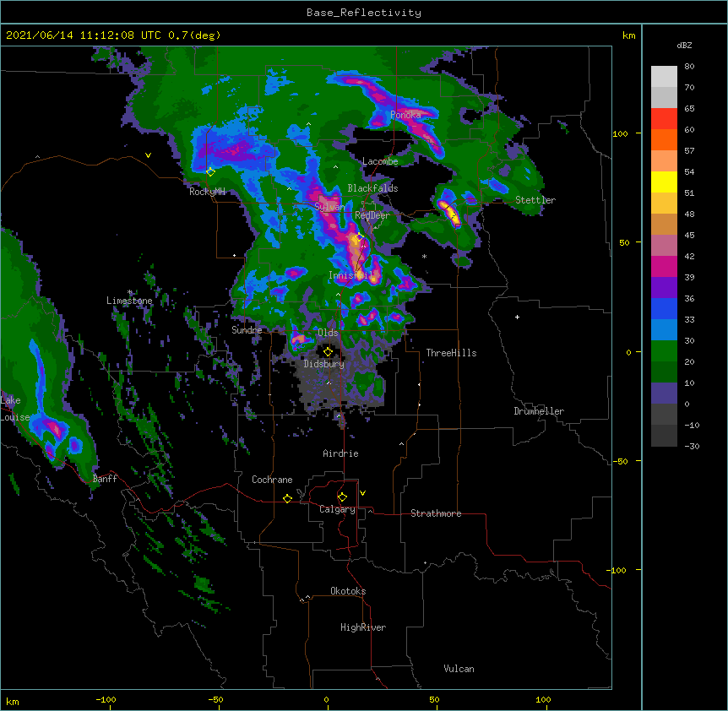Click the Banff label
728x711 pixels.
[x=105, y=479]
